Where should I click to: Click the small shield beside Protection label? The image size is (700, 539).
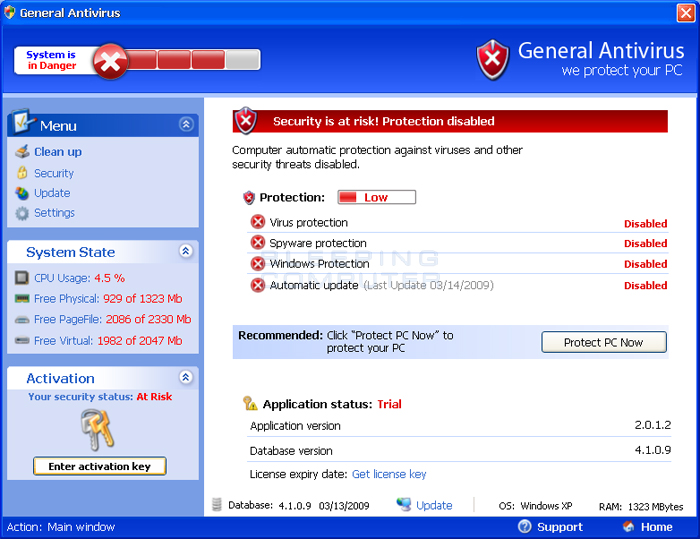coord(249,197)
